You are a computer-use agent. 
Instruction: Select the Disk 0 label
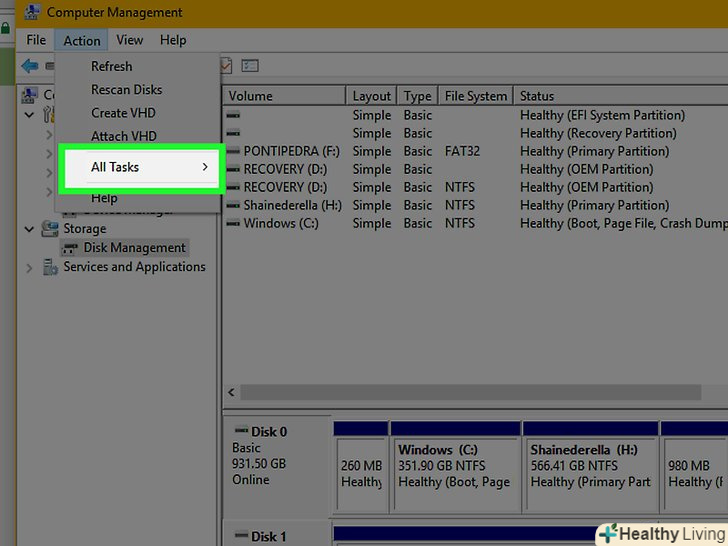(x=269, y=432)
